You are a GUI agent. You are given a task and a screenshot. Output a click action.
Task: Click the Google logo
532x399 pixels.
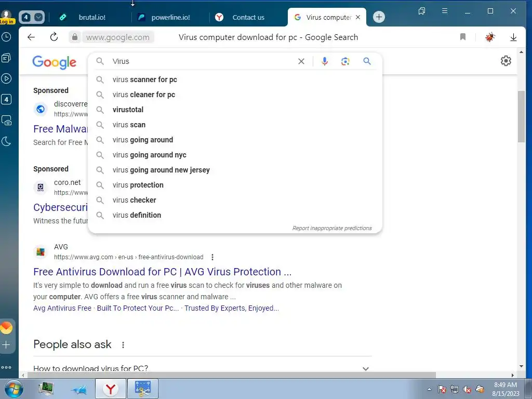pyautogui.click(x=54, y=62)
